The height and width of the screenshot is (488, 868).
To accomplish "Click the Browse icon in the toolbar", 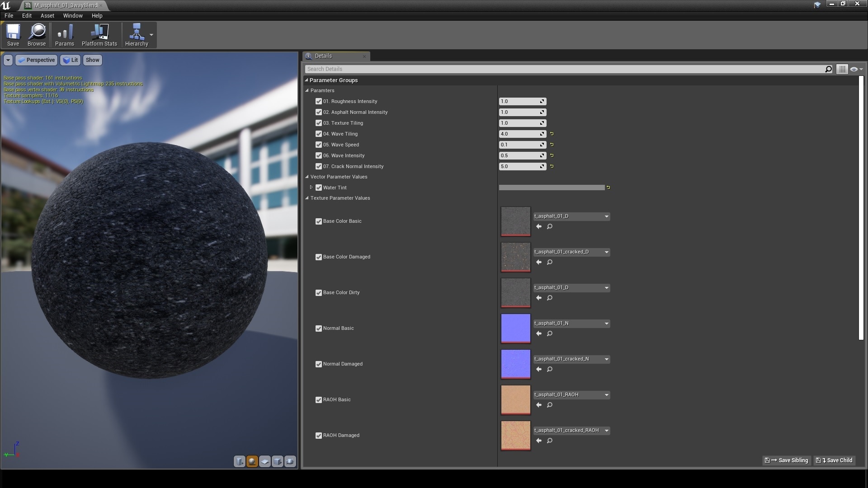I will (x=36, y=35).
